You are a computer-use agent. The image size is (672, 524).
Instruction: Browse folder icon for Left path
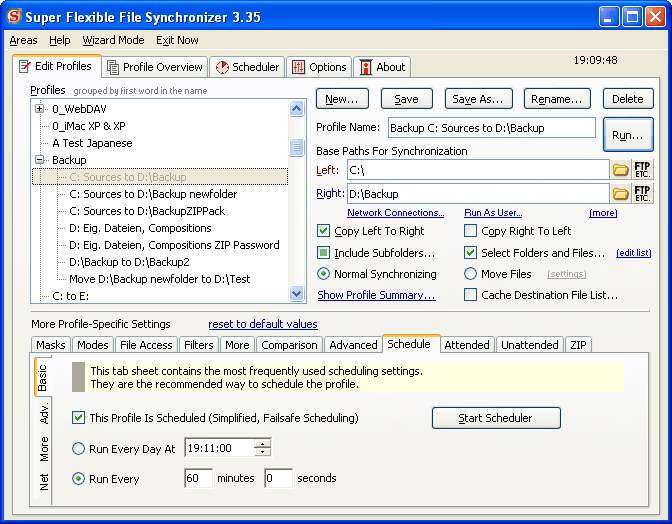620,170
